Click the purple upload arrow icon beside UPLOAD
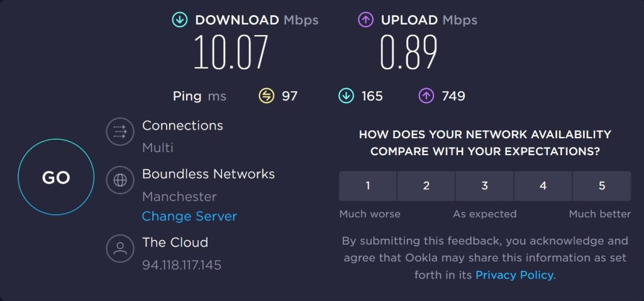Viewport: 644px width, 301px height. click(365, 19)
